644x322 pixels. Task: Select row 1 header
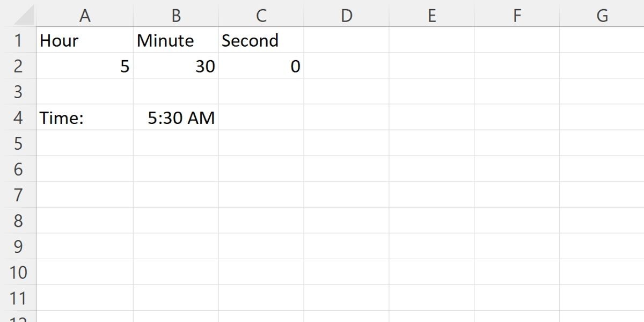(x=18, y=40)
